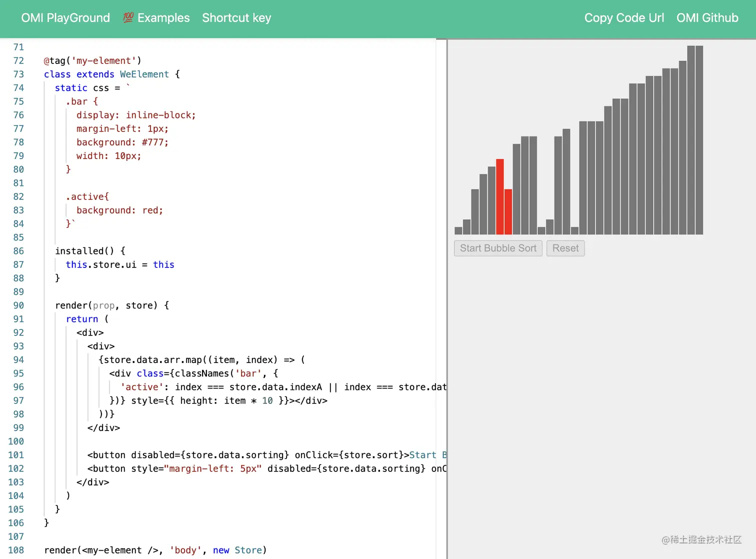Click line number 90 in gutter
The image size is (756, 559).
coord(18,305)
